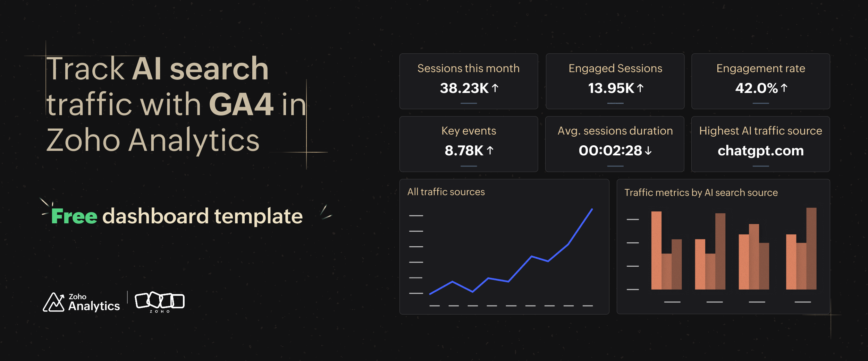
Task: Select the Highest AI traffic source label
Action: pyautogui.click(x=761, y=131)
